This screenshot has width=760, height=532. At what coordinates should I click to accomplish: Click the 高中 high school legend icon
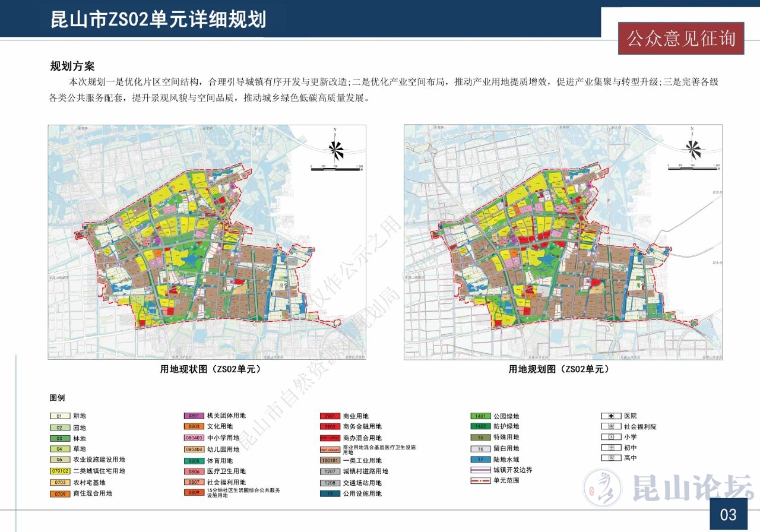coord(610,458)
